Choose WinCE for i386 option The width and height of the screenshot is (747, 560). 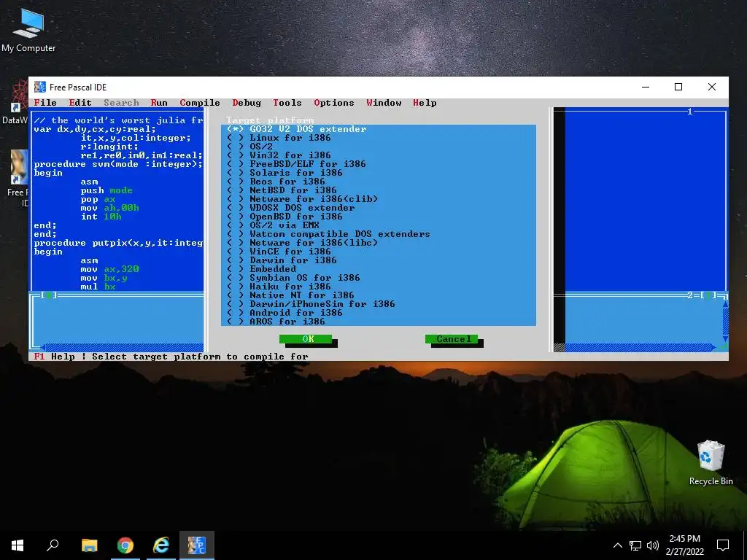tap(279, 252)
